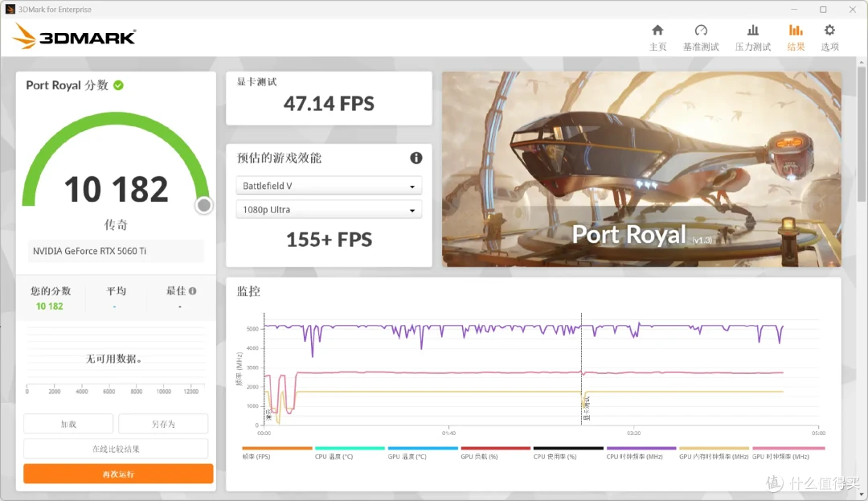This screenshot has height=501, width=868.
Task: Click the 3DMark logo
Action: pos(74,36)
